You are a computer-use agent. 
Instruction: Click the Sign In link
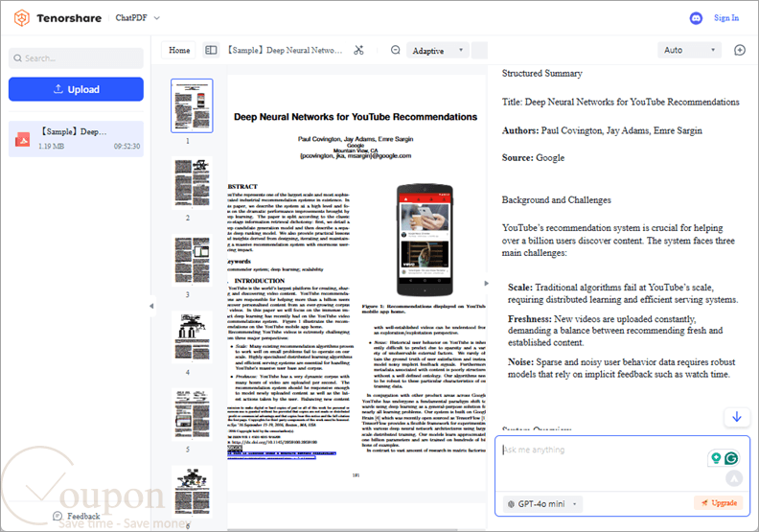[x=726, y=18]
